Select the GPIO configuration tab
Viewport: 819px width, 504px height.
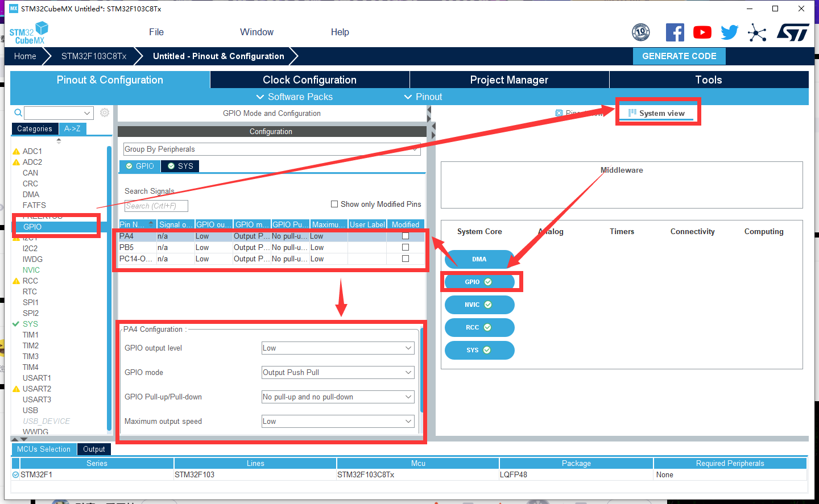pos(140,166)
